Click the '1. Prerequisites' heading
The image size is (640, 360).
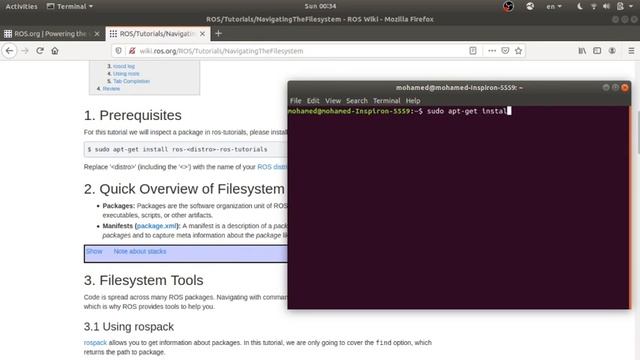[133, 116]
